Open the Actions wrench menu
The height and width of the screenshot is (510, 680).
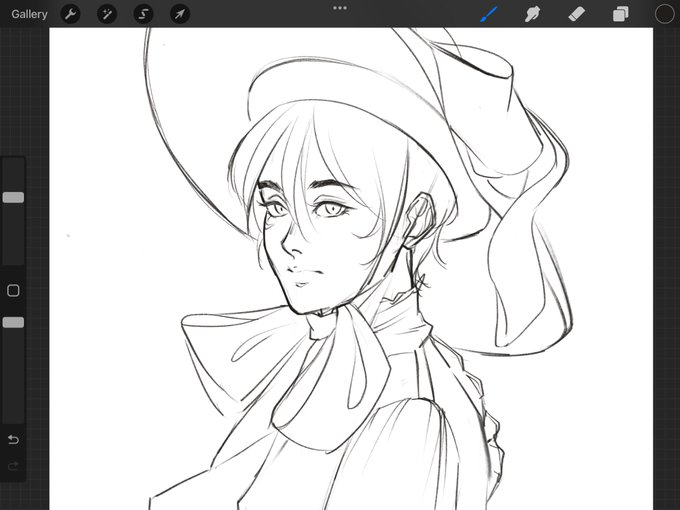70,14
